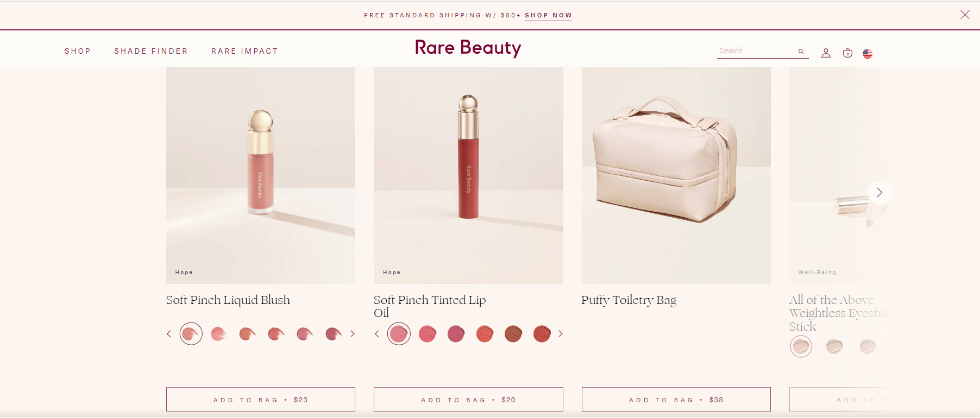Open the Soft Pinch Tinted Lip Oil title
Viewport: 980px width, 418px height.
[430, 307]
